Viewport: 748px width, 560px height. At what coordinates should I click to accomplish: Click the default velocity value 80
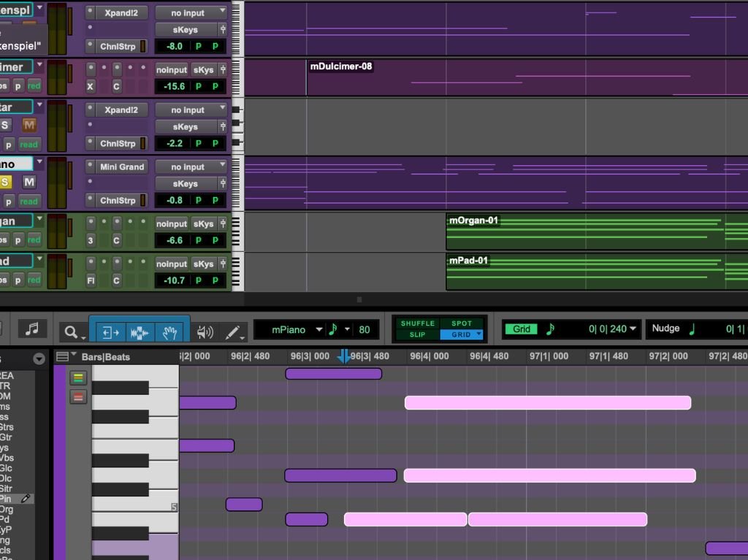(x=365, y=329)
